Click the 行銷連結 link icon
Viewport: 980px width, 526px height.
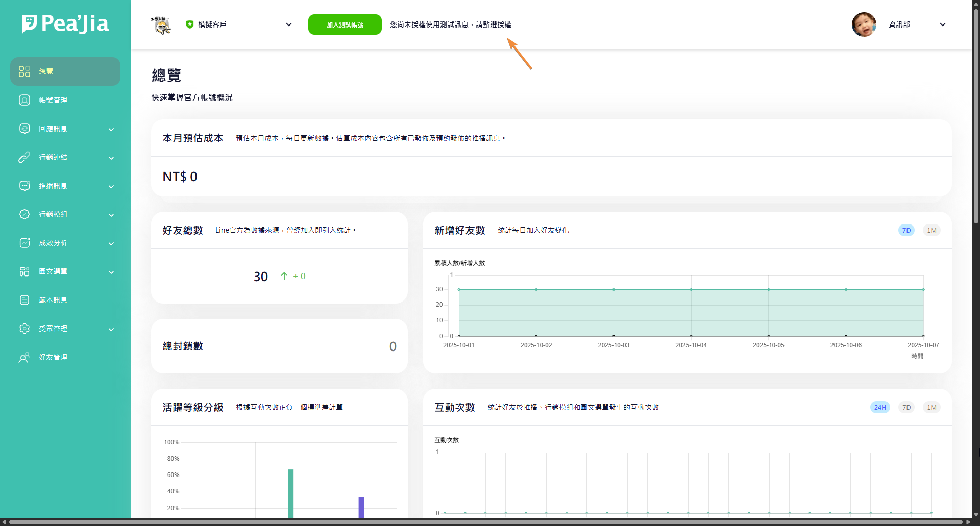coord(24,157)
